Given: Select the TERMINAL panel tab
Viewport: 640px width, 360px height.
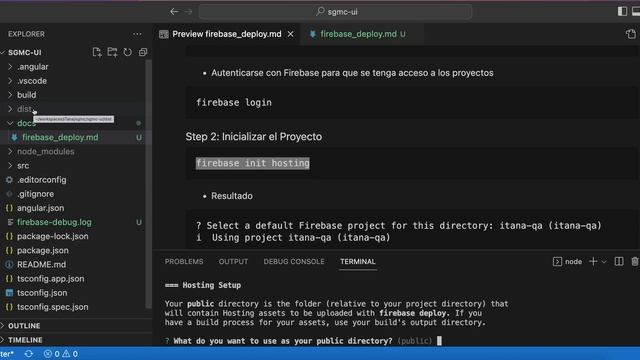Looking at the screenshot, I should [358, 262].
